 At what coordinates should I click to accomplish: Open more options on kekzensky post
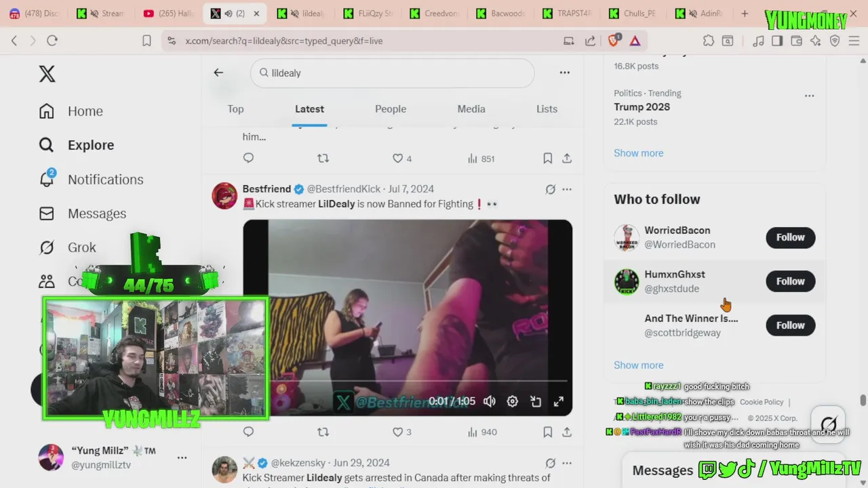[567, 463]
